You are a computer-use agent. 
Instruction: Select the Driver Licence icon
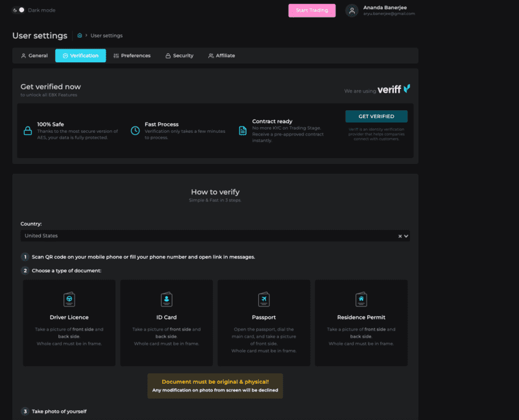point(69,299)
